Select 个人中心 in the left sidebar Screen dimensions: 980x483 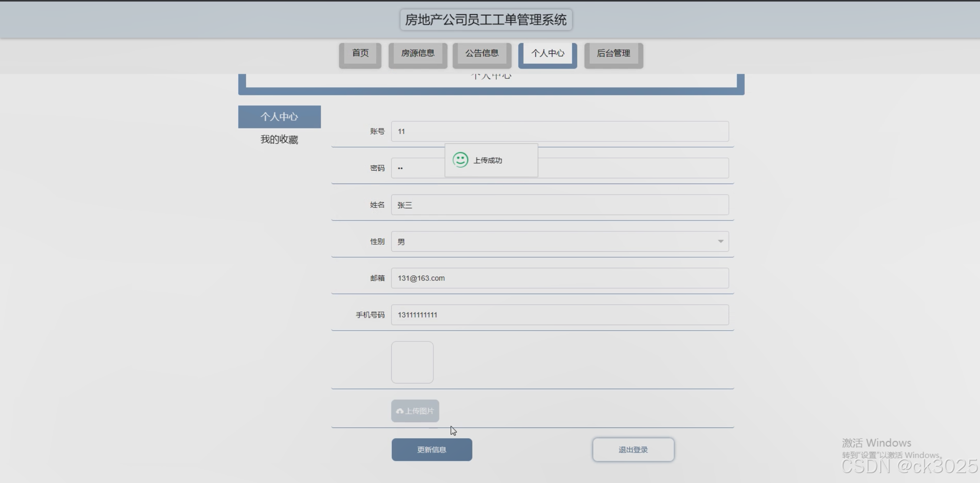pos(279,117)
